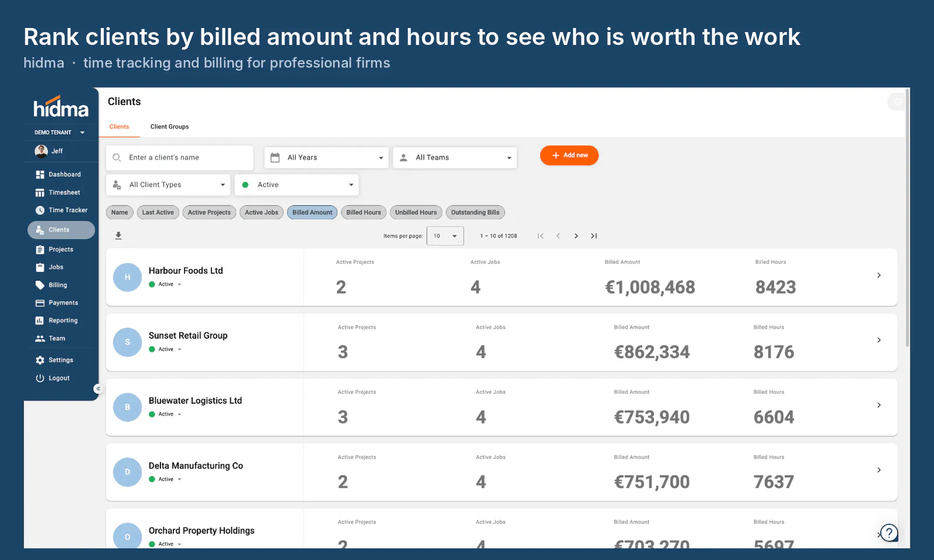The image size is (934, 560).
Task: Open the DEMO TENANT switcher
Action: (60, 132)
